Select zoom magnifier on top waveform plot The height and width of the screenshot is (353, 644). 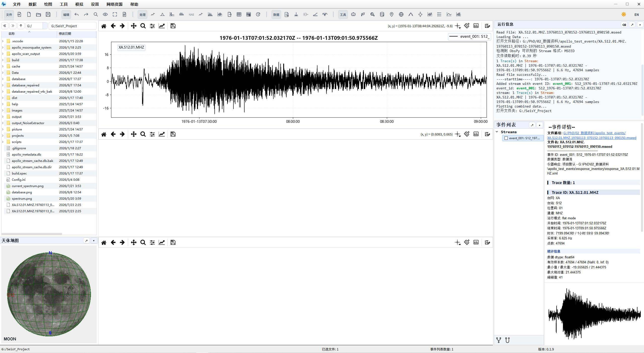pyautogui.click(x=143, y=26)
